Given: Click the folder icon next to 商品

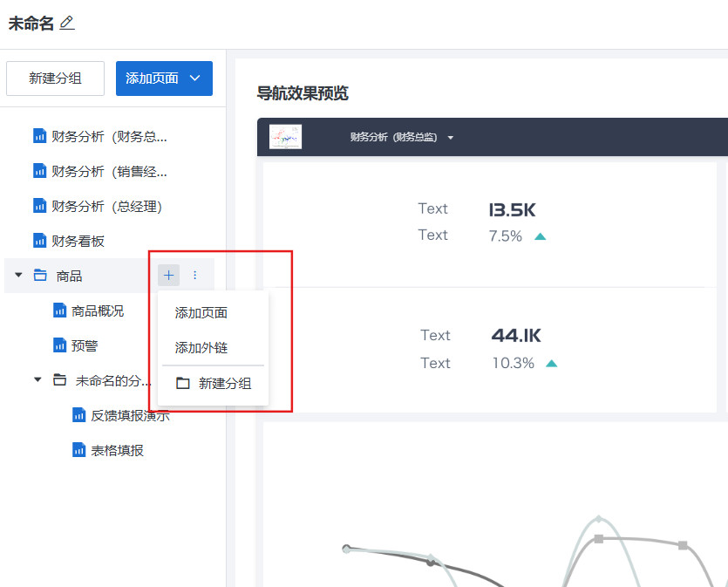Looking at the screenshot, I should (x=40, y=276).
